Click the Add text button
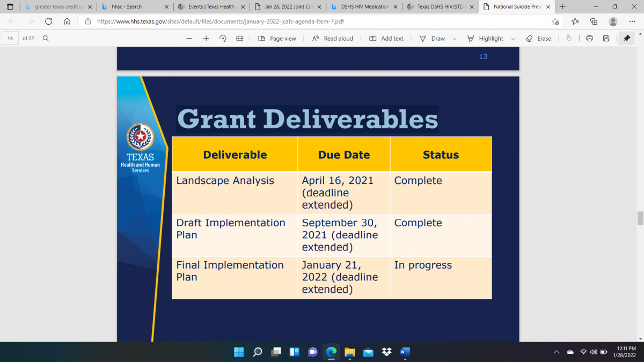 pos(386,39)
